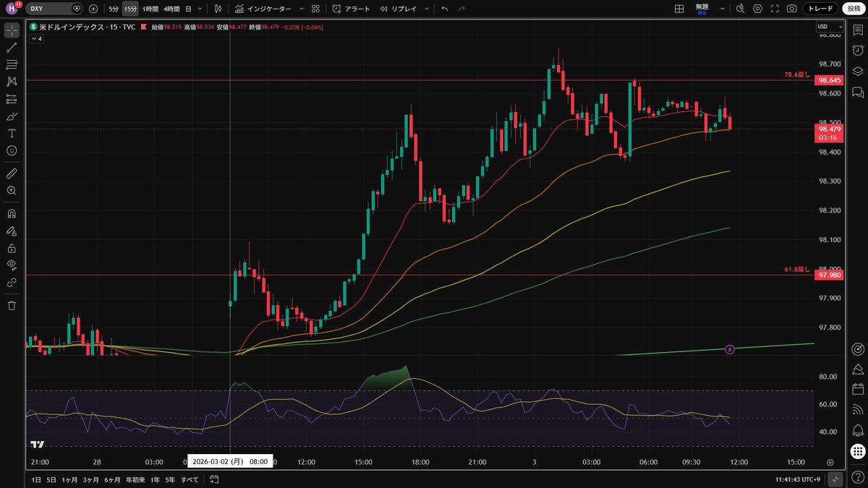Enter fullscreen mode
The image size is (868, 488).
[x=775, y=9]
